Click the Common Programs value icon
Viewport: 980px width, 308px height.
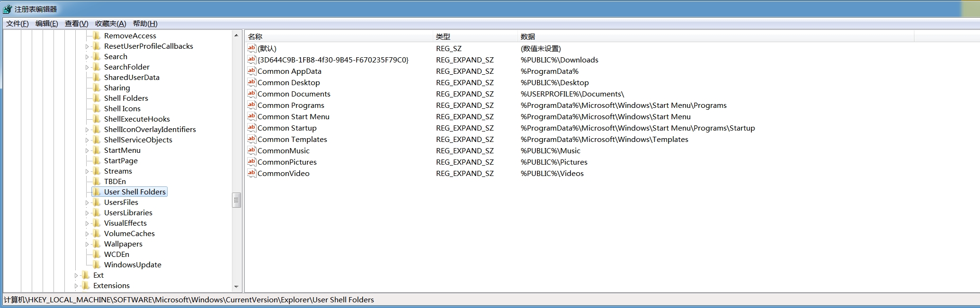click(251, 105)
